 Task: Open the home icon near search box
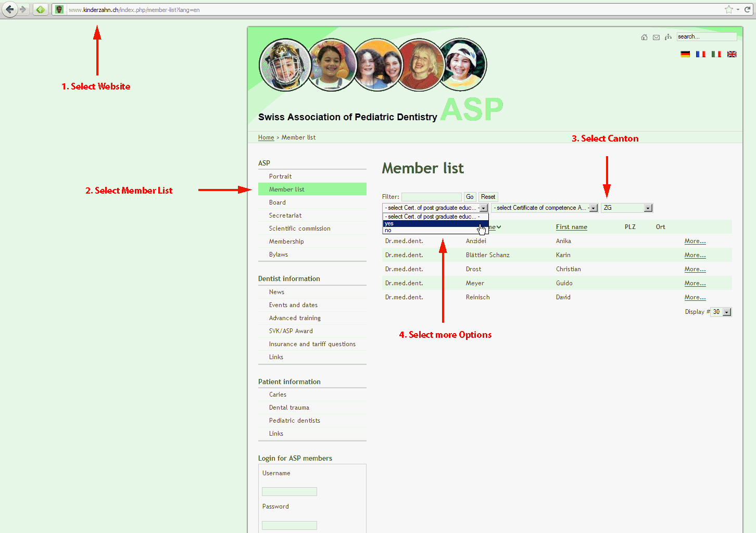tap(644, 37)
